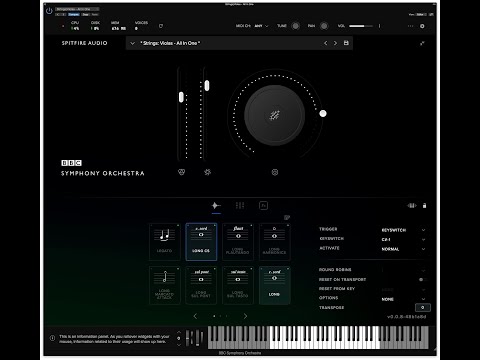Toggle the Long Harmonics tile corner indicator
The height and width of the screenshot is (360, 480).
click(288, 226)
